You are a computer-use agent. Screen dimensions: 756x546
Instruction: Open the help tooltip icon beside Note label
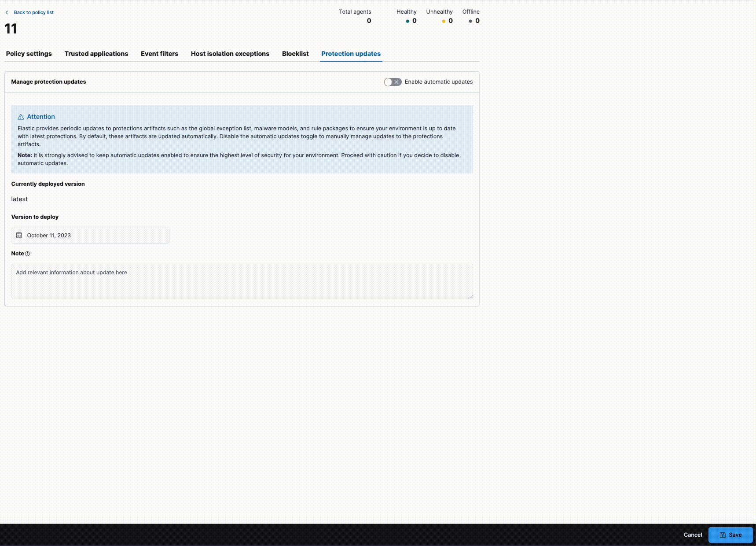27,254
